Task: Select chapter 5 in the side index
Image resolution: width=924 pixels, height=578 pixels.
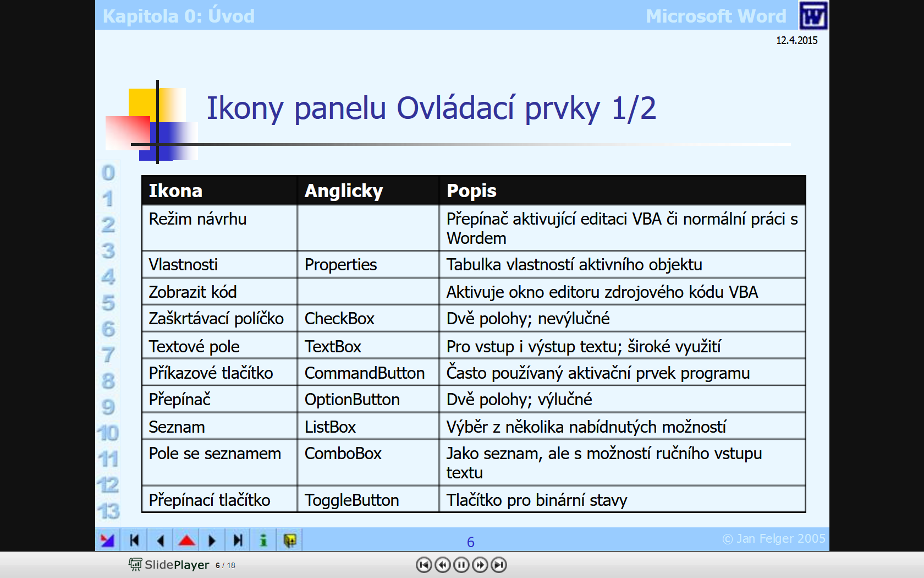Action: pos(108,303)
